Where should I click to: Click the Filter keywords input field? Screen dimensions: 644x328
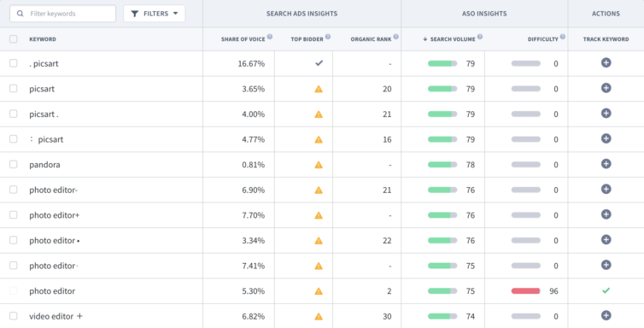[63, 14]
